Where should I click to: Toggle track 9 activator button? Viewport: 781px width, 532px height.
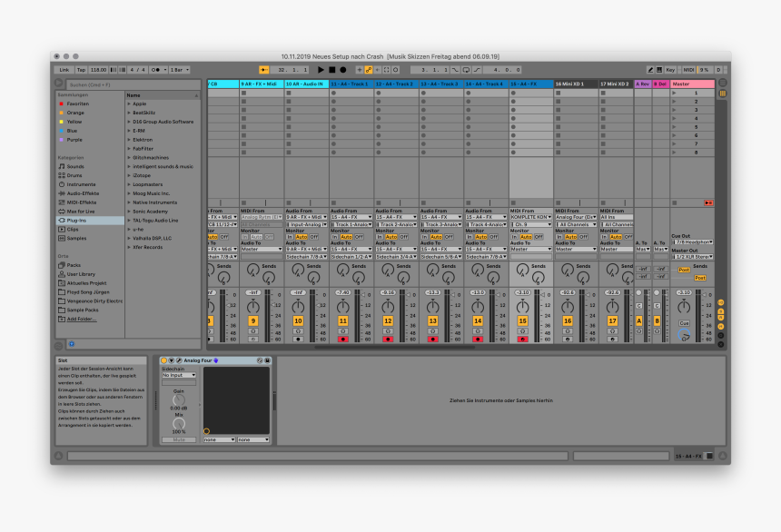point(253,320)
